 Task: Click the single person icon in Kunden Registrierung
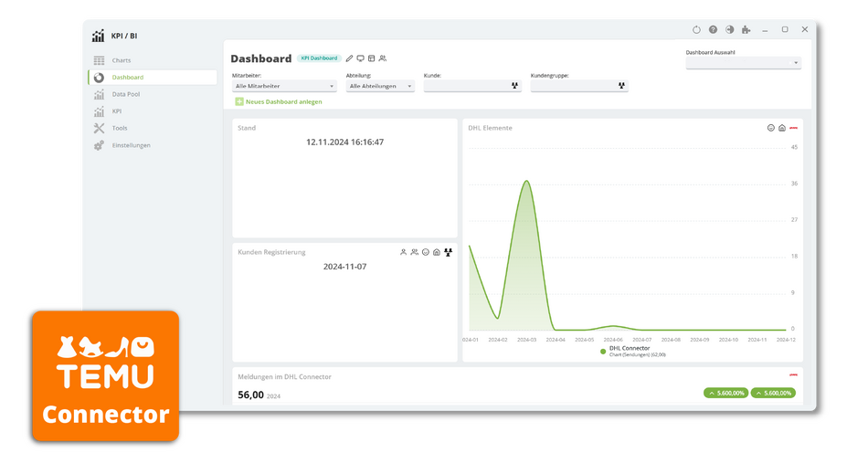tap(403, 252)
